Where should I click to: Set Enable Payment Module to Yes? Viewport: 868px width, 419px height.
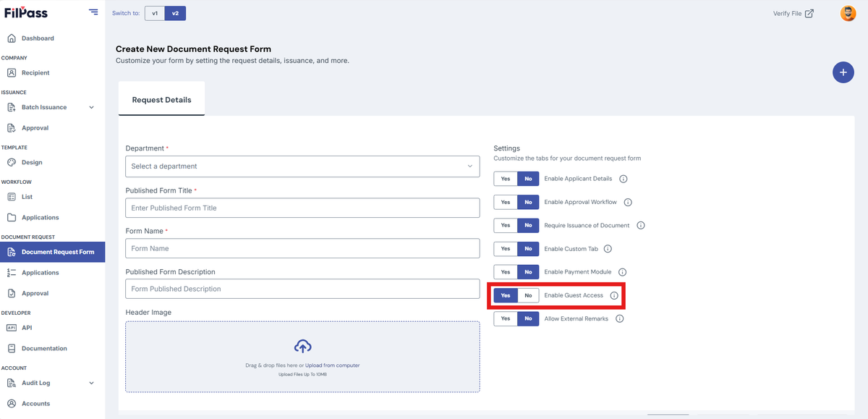pyautogui.click(x=506, y=272)
